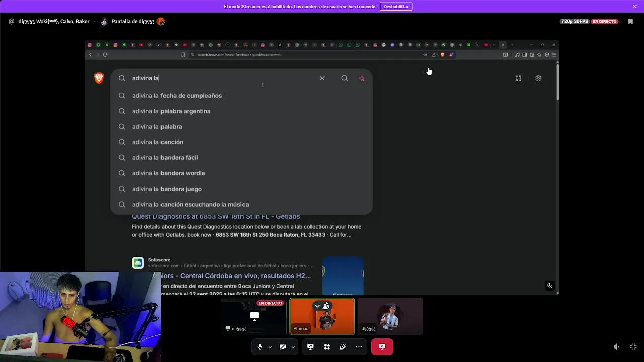Choose the plain adivina la palabra suggestion
Screen dimensions: 644x362
pos(242,127)
